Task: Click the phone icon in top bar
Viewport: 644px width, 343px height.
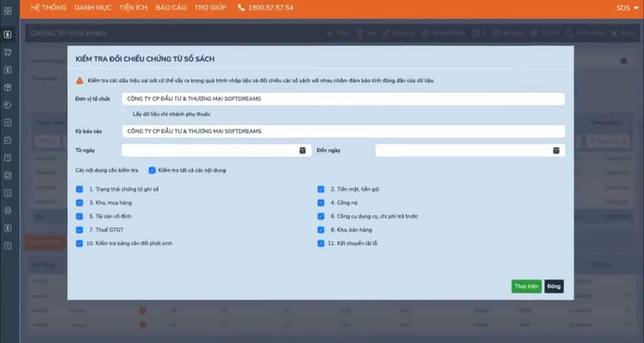Action: point(241,8)
